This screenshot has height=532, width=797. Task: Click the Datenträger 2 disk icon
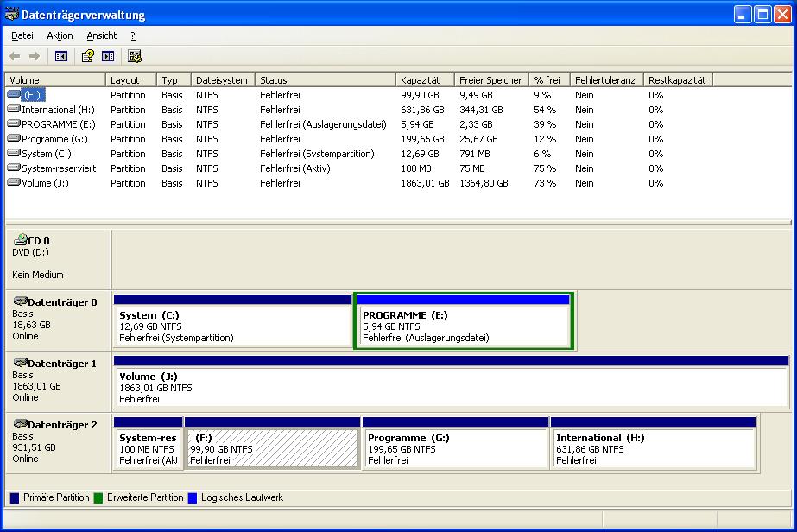21,424
